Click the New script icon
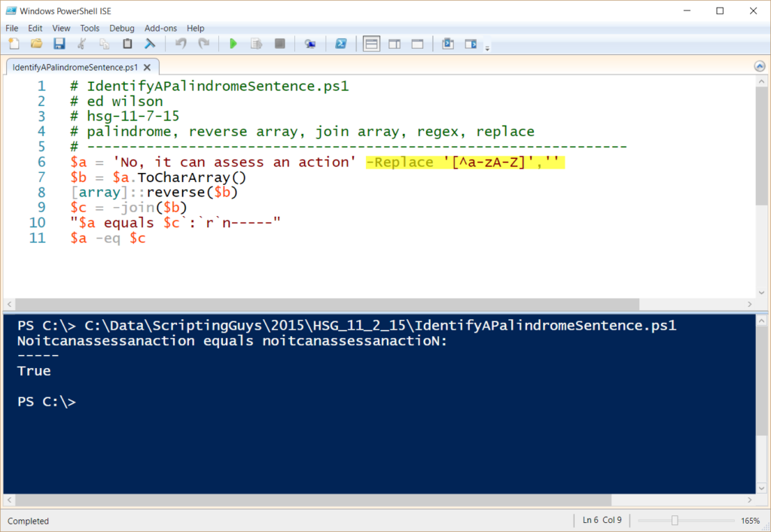The height and width of the screenshot is (532, 771). (14, 44)
